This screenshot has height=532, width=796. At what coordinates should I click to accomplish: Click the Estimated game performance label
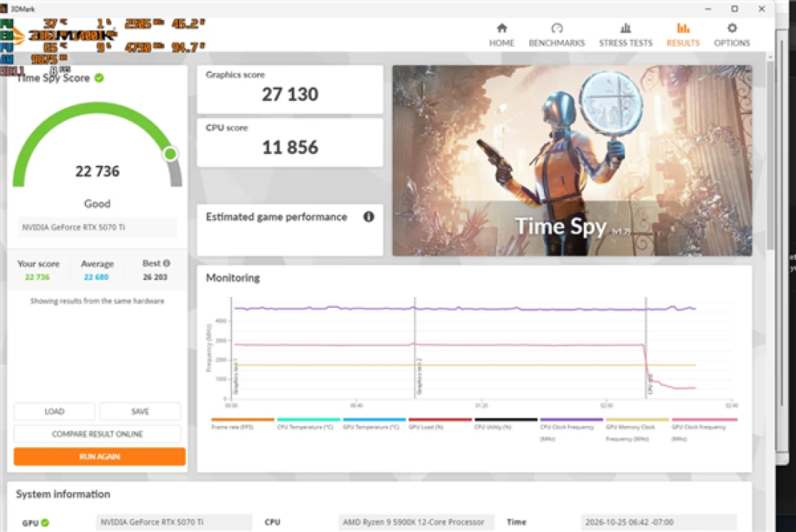click(x=276, y=217)
